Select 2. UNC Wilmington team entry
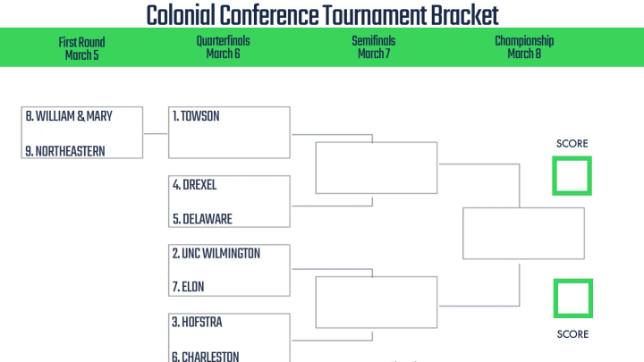 point(216,254)
